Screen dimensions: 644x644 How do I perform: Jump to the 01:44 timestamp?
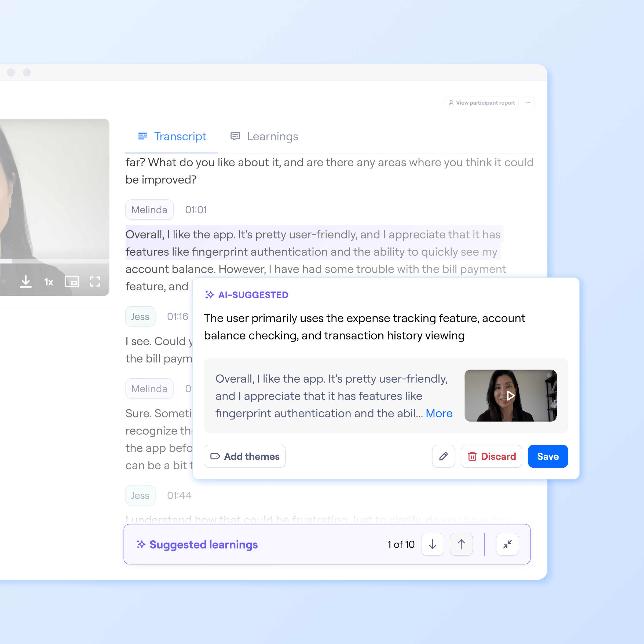point(179,495)
